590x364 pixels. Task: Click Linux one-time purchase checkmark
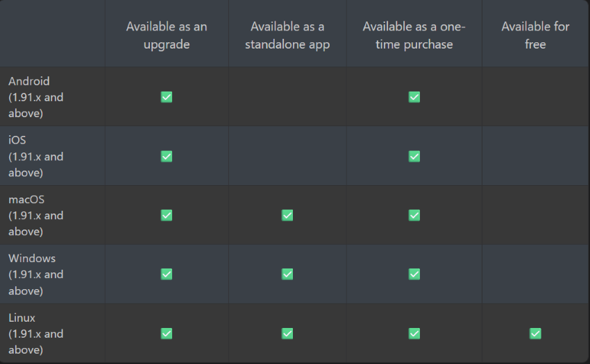[414, 333]
